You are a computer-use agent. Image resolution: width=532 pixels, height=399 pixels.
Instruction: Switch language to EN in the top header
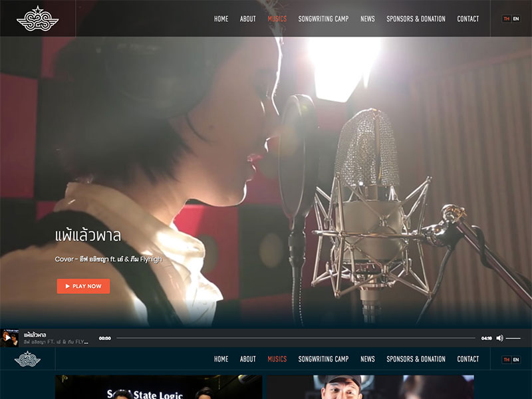click(x=516, y=19)
